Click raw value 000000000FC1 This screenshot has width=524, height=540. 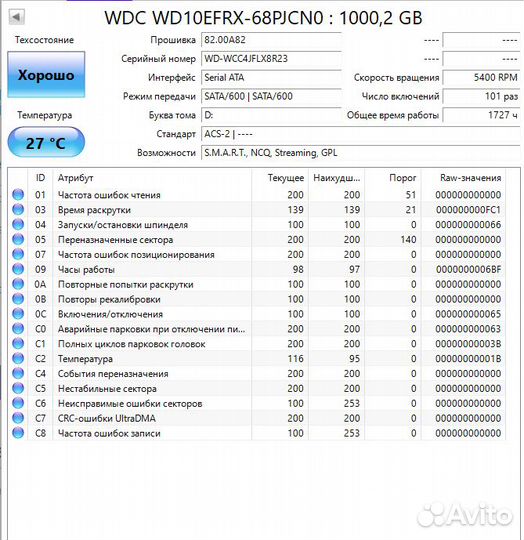[468, 210]
